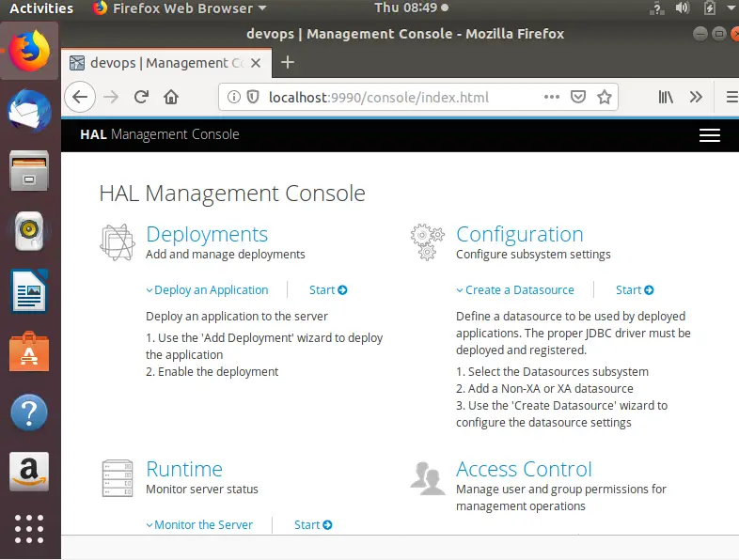
Task: Open Thunderbird mail from the dock
Action: click(29, 111)
